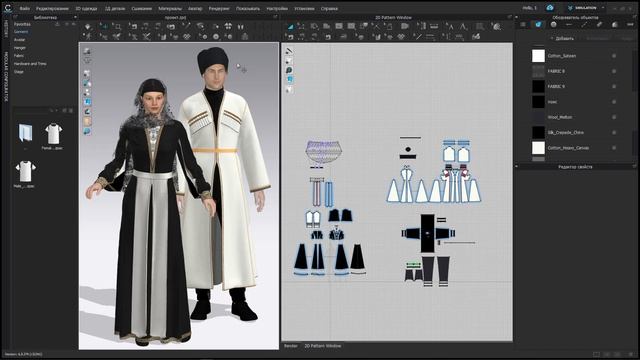The image size is (640, 360).
Task: Click the circular globe icon ending 2D toolbar top row
Action: (x=496, y=27)
